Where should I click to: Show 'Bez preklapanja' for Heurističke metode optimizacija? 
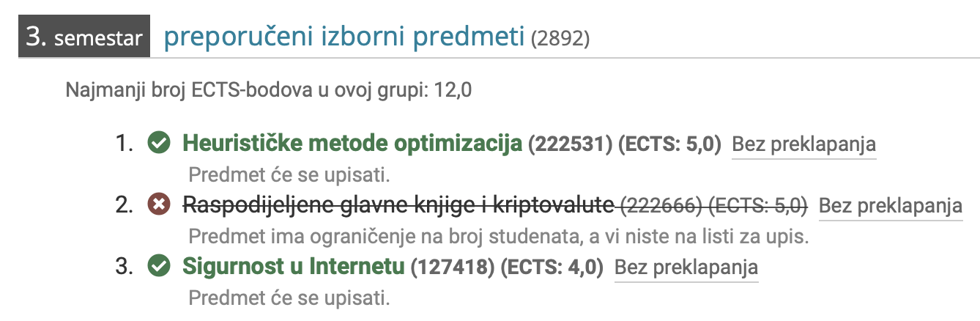coord(804,144)
